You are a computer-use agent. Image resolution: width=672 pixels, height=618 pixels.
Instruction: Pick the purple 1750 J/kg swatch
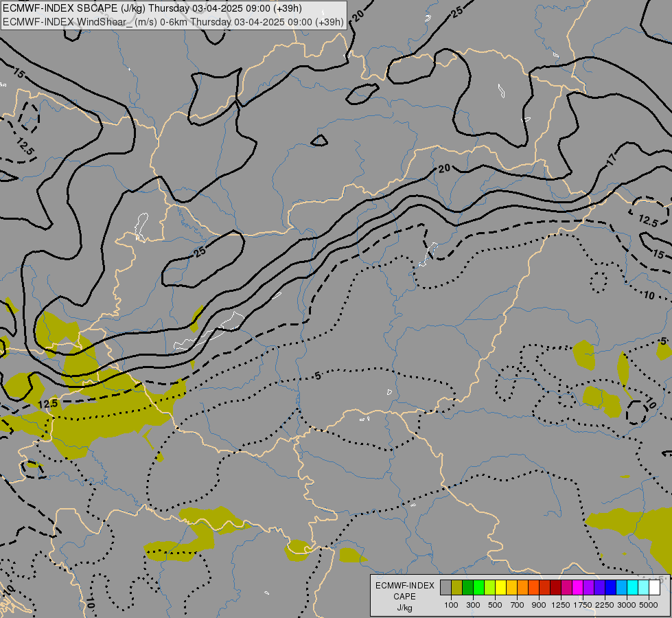point(589,588)
